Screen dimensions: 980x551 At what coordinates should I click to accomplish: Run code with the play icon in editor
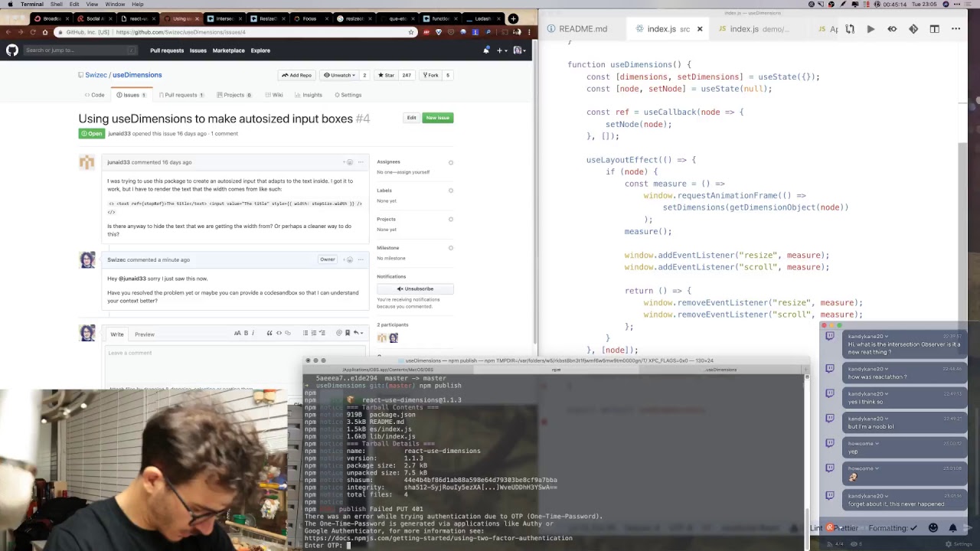[x=871, y=29]
